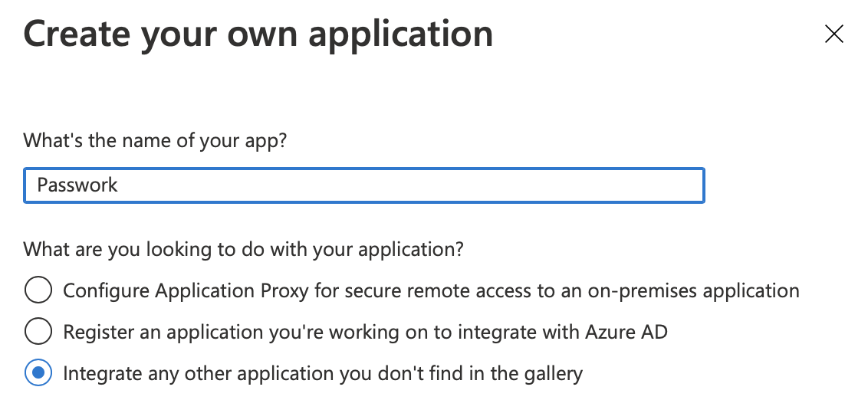868x400 pixels.
Task: Click the word Passwork in the name field
Action: tap(77, 185)
